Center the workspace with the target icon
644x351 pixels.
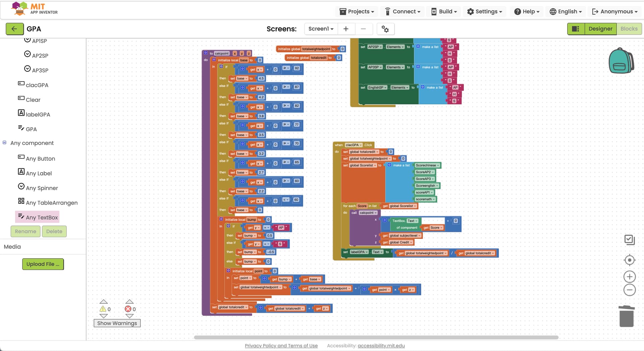point(629,260)
